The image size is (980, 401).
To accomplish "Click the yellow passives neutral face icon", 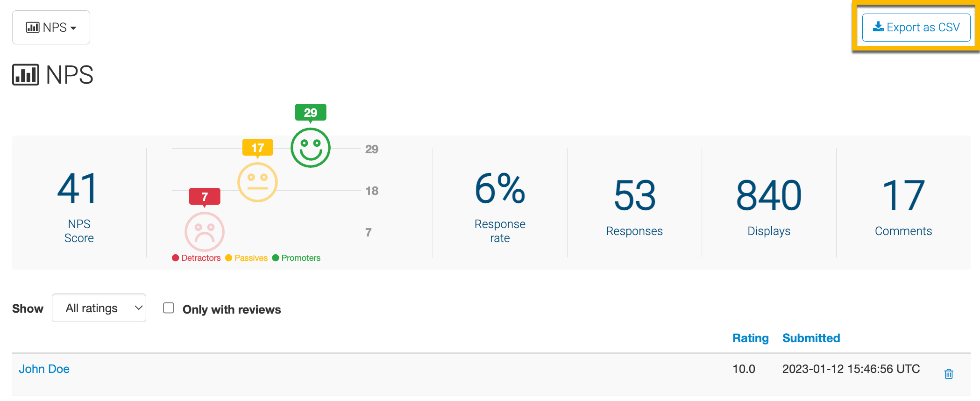I will (x=257, y=182).
